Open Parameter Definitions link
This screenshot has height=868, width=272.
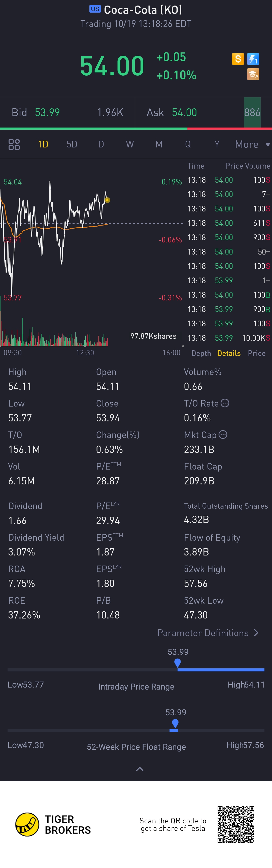208,633
